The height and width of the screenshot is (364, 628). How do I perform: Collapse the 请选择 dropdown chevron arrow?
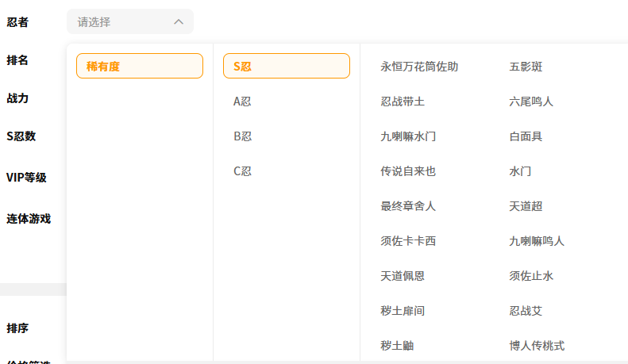179,22
